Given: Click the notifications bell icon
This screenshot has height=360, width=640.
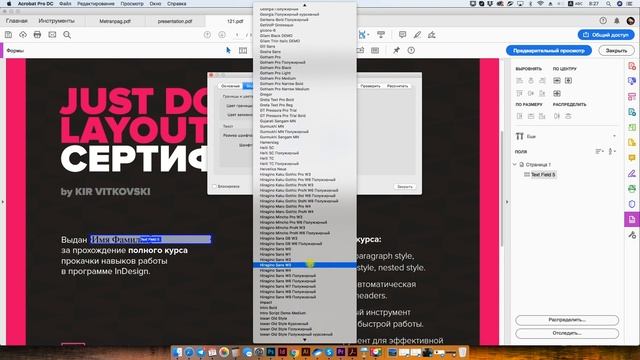Looking at the screenshot, I should 617,21.
